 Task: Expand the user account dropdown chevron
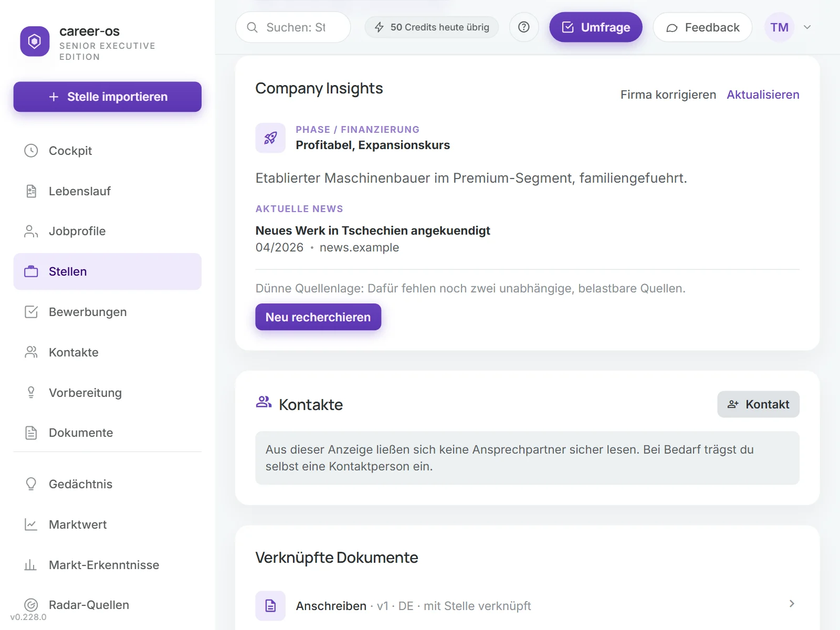[x=807, y=27]
